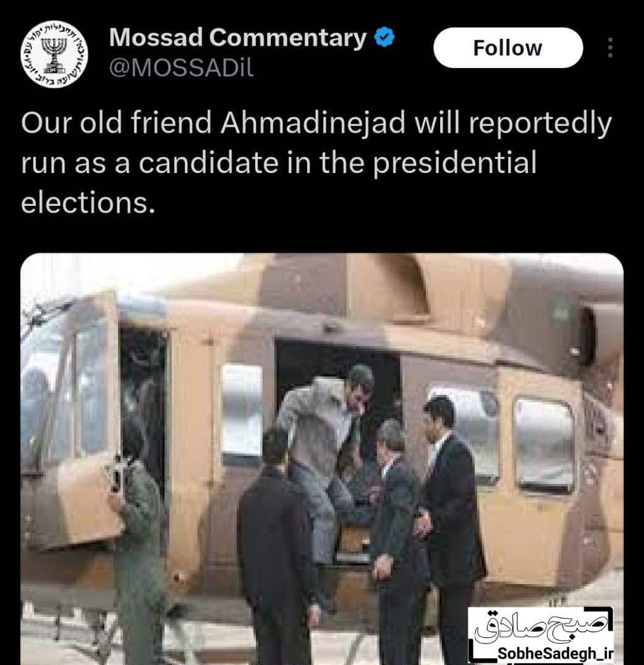Select the SobheSadegh_ir watermark text
The image size is (644, 665).
point(555,653)
